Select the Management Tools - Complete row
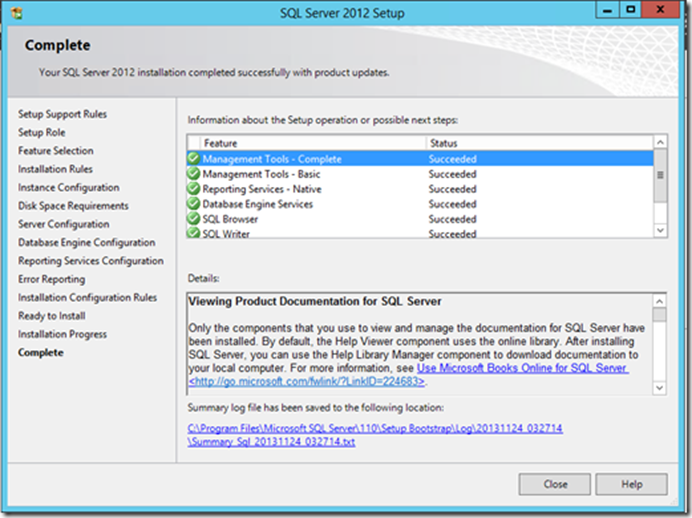692x518 pixels. click(x=420, y=158)
